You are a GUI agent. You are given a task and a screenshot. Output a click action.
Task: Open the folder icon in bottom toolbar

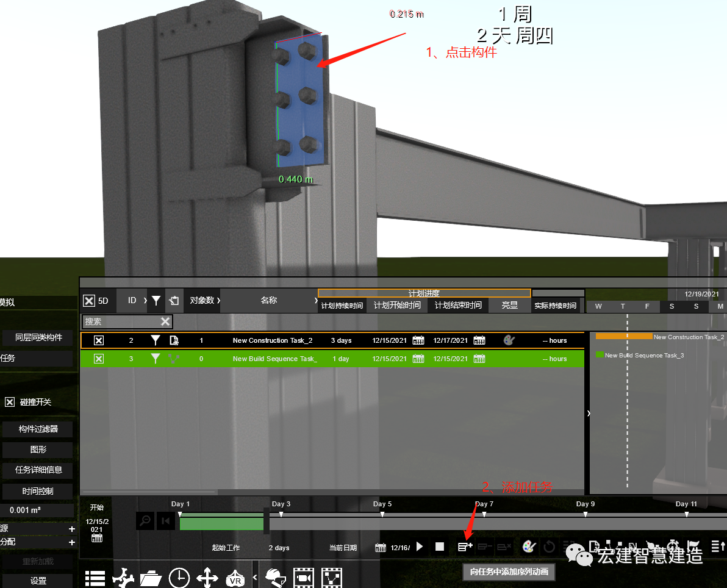151,578
